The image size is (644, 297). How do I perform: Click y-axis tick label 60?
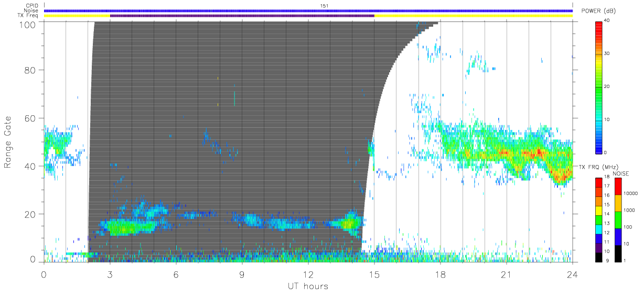(x=30, y=118)
